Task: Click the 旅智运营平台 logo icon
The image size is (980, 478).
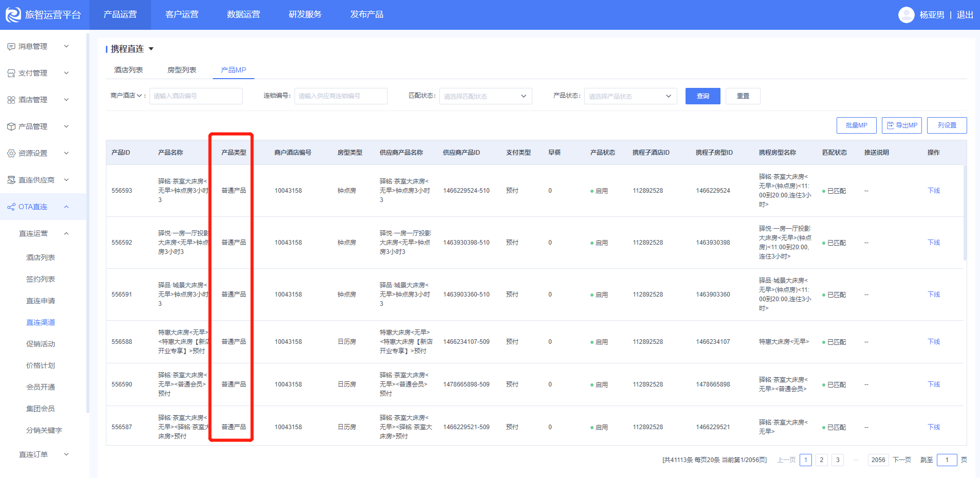Action: (x=13, y=14)
